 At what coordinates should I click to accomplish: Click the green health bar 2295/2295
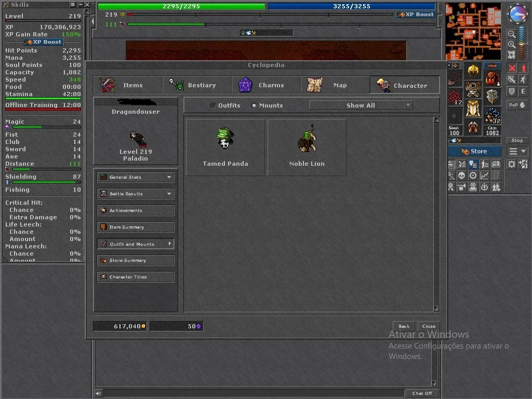[x=181, y=6]
